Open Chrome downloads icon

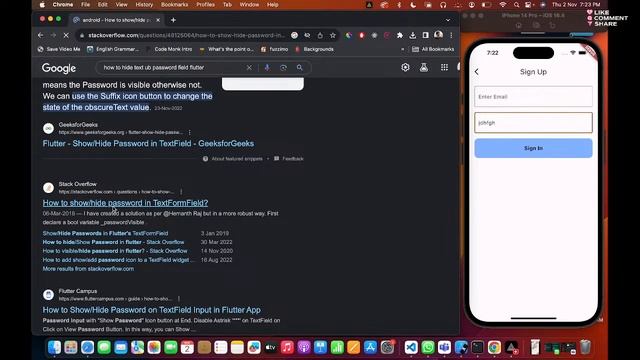[413, 36]
